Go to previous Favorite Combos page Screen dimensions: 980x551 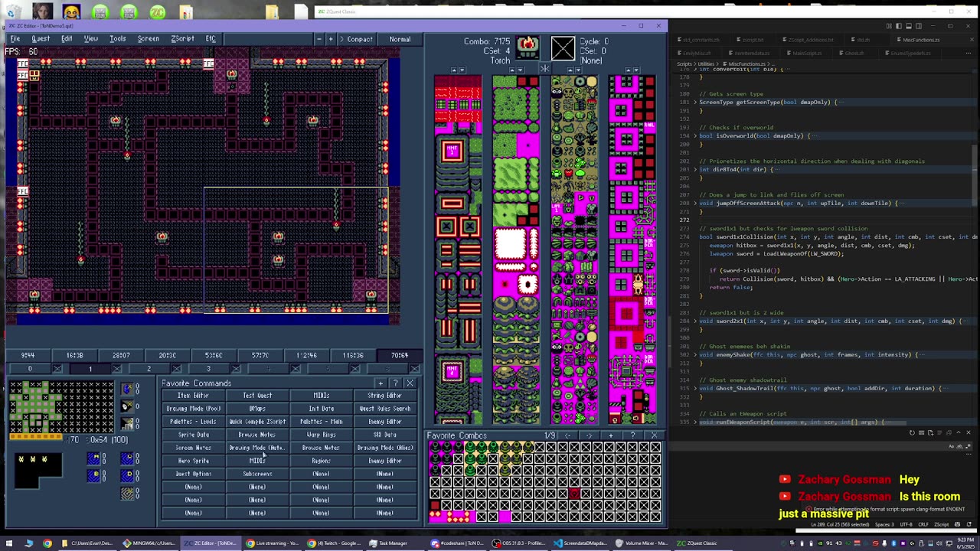[x=567, y=435]
